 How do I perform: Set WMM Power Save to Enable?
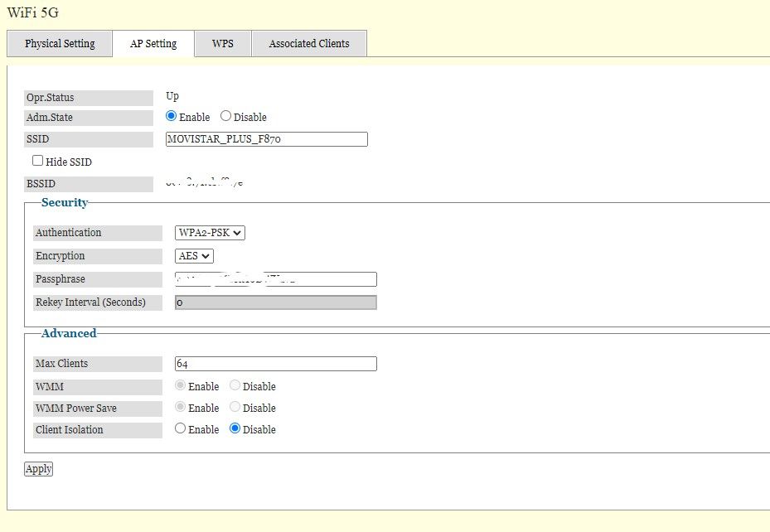pos(181,408)
